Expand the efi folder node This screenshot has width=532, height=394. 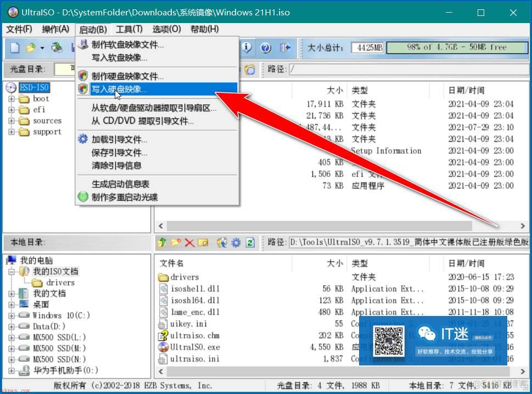tap(12, 110)
